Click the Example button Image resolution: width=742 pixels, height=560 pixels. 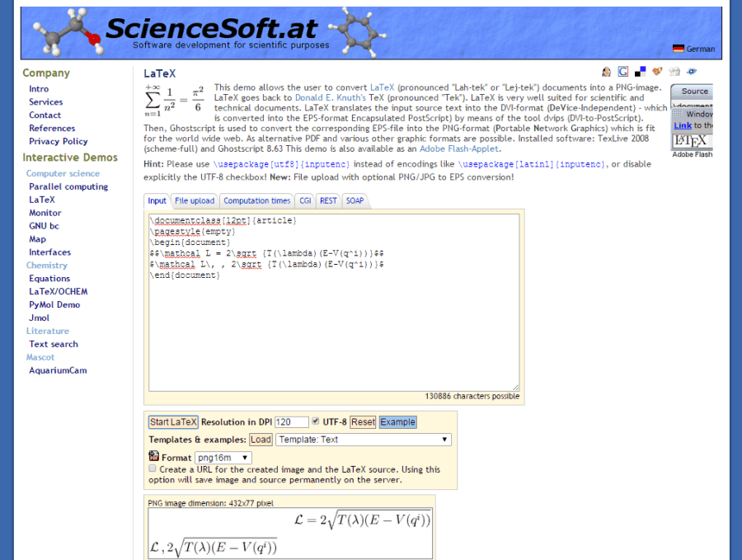398,422
